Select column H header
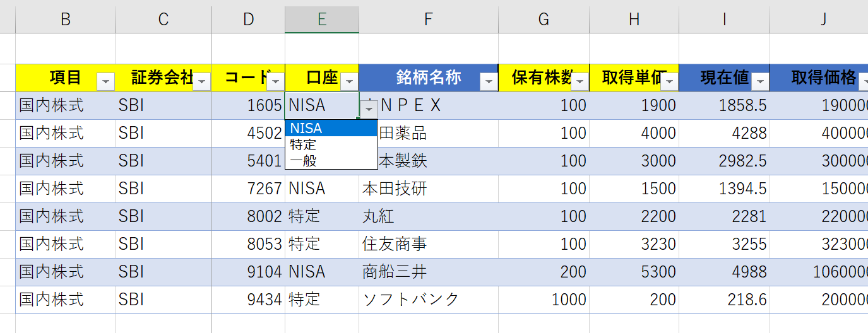868x333 pixels. (x=634, y=20)
